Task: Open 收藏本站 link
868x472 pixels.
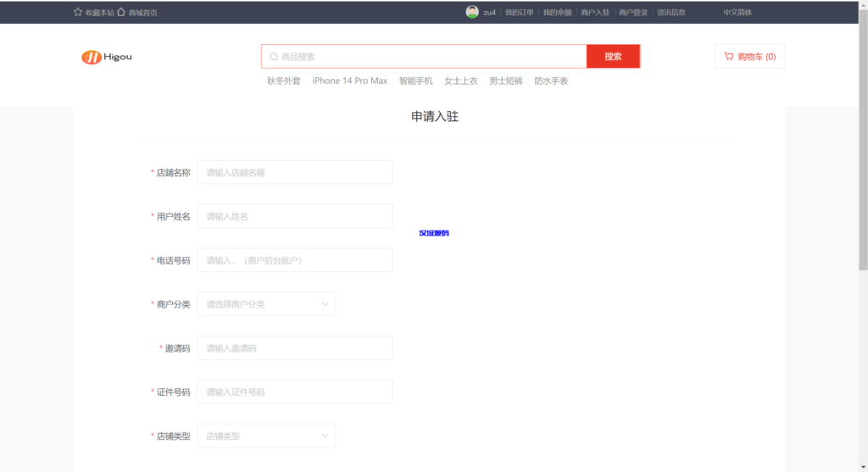Action: pyautogui.click(x=100, y=12)
